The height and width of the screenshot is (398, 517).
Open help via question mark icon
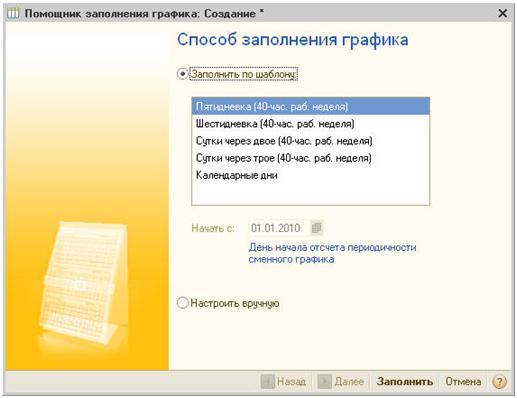pos(499,382)
